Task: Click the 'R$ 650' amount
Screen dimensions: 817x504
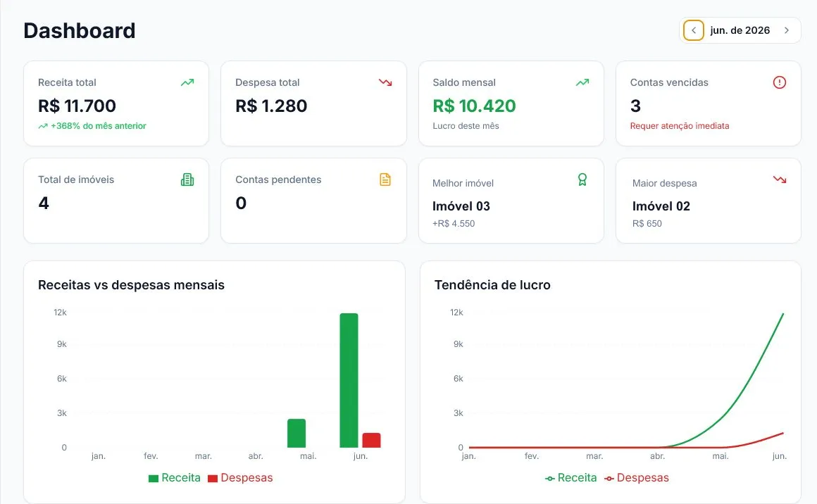Action: [x=647, y=223]
